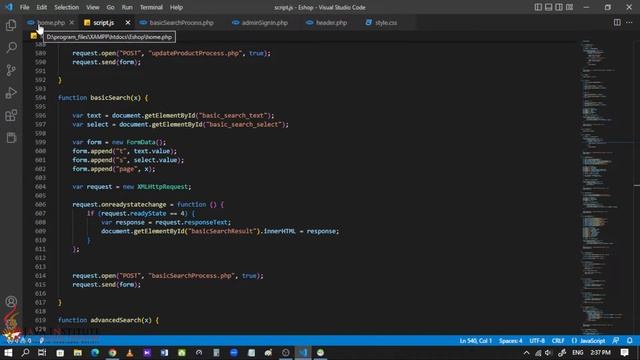Click 'form.append("page", x);' line
The height and width of the screenshot is (360, 640).
[113, 169]
